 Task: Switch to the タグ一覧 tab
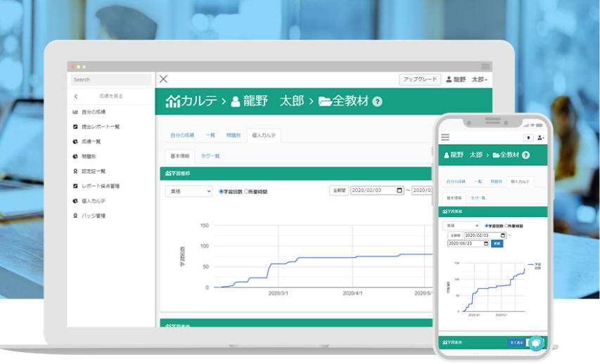210,156
